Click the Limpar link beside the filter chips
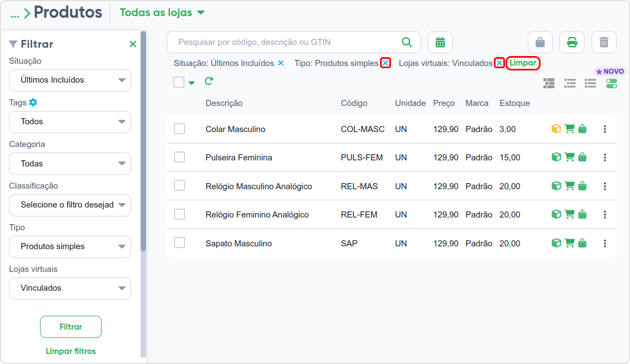The height and width of the screenshot is (364, 630). click(x=523, y=63)
